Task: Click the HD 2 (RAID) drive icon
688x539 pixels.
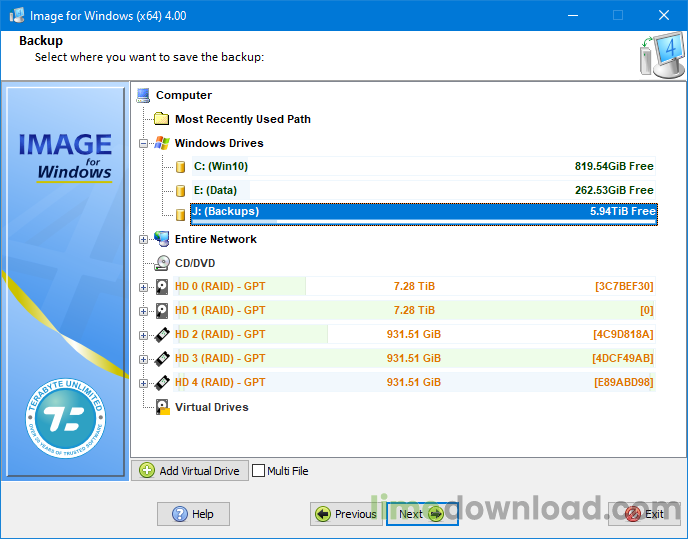Action: tap(162, 335)
